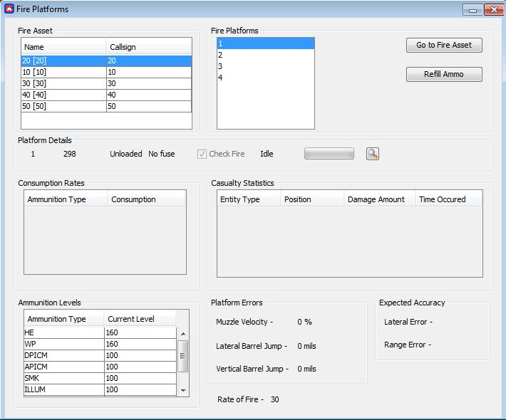
Task: Click the Time Occured column header
Action: (449, 199)
